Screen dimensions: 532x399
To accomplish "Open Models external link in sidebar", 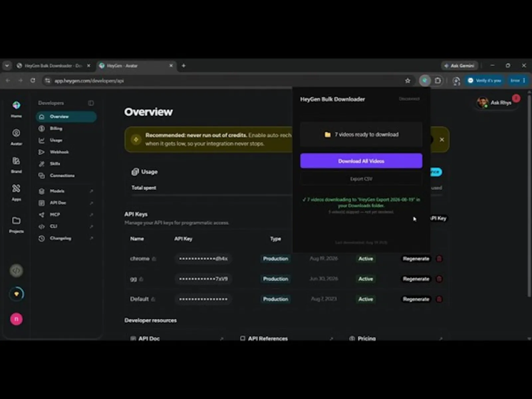I will 66,191.
